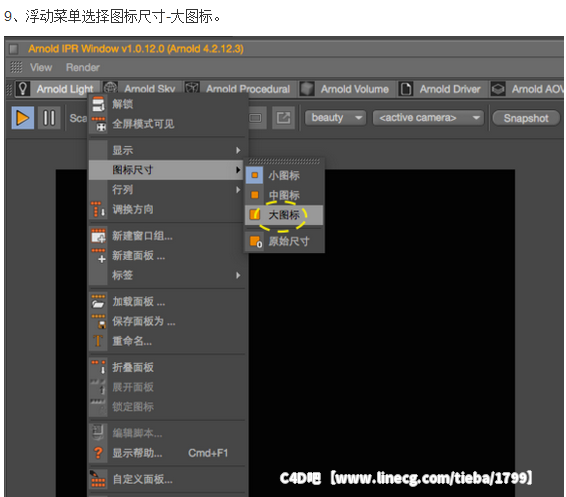Expand the 标签 submenu
Viewport: 566px width, 497px height.
coord(166,275)
